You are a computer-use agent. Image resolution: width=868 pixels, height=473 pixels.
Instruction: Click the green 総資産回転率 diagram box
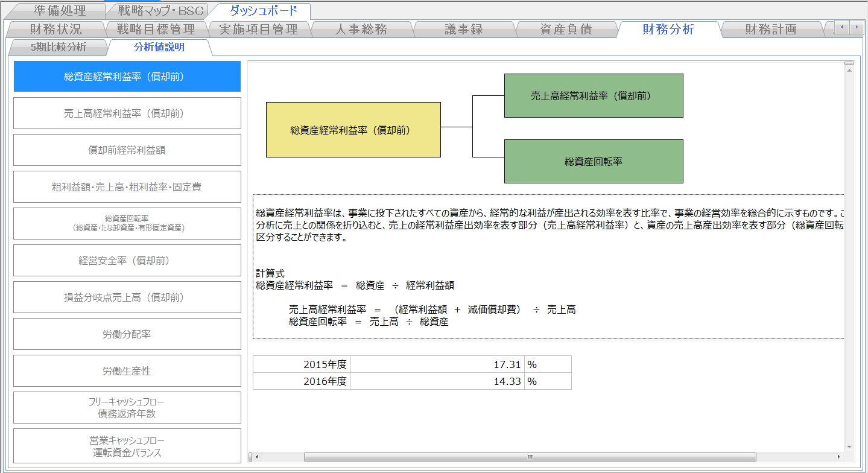point(594,161)
